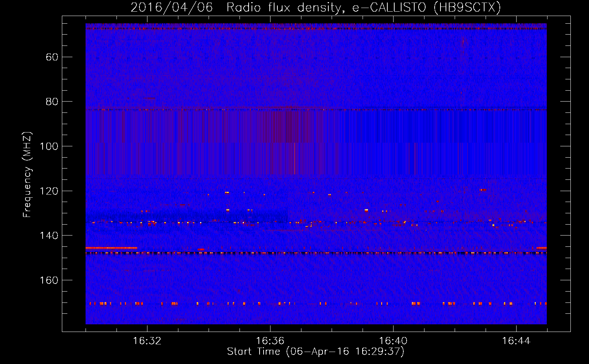Screen dimensions: 589x364
Task: Click the 60 frequency tick label
Action: (x=52, y=57)
